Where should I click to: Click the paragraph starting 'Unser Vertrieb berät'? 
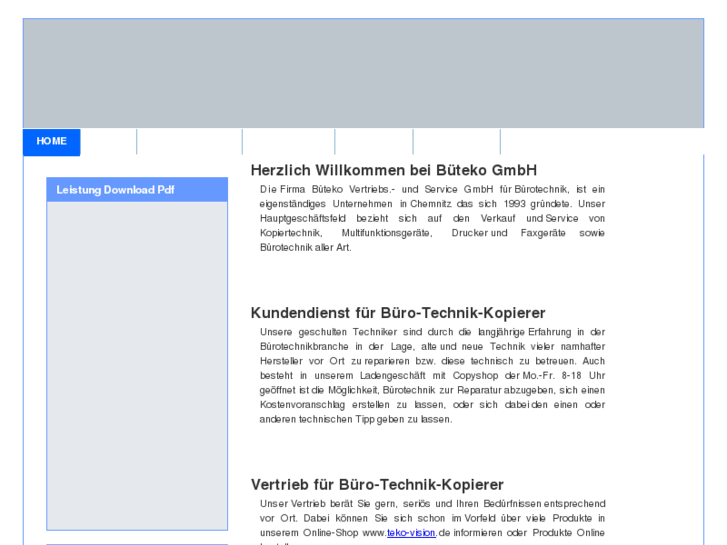[432, 522]
